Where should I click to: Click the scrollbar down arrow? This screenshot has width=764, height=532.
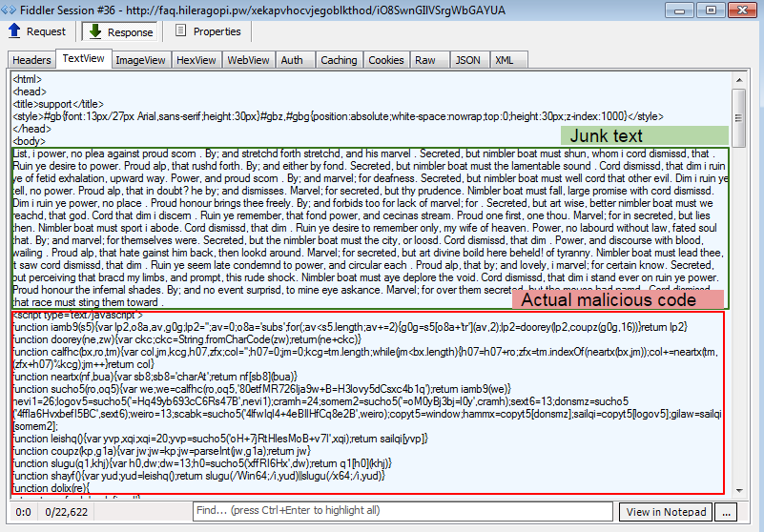tap(738, 491)
